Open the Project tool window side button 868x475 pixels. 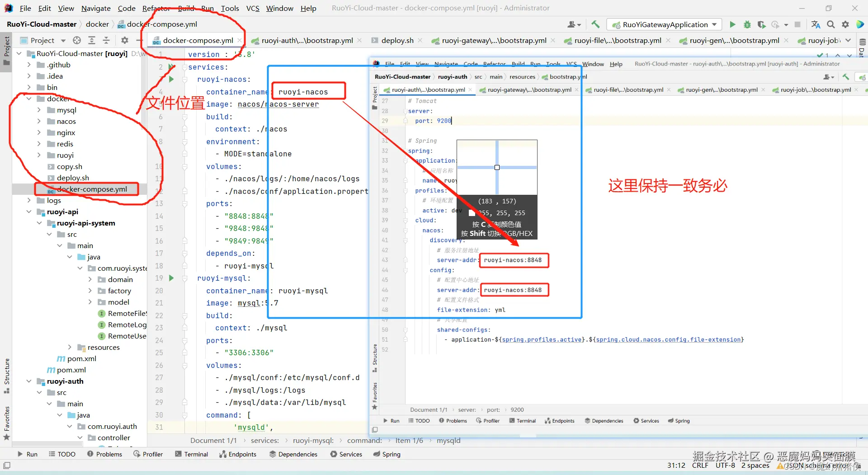6,51
